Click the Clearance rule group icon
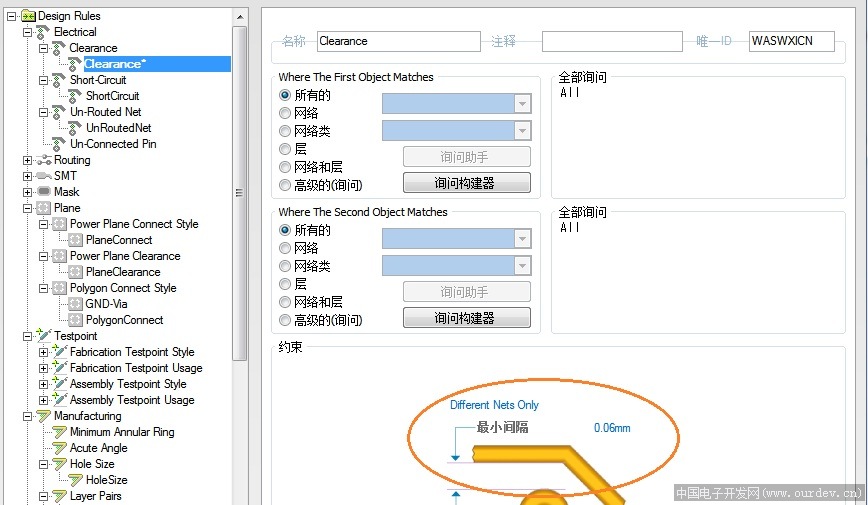This screenshot has height=505, width=868. coord(59,48)
